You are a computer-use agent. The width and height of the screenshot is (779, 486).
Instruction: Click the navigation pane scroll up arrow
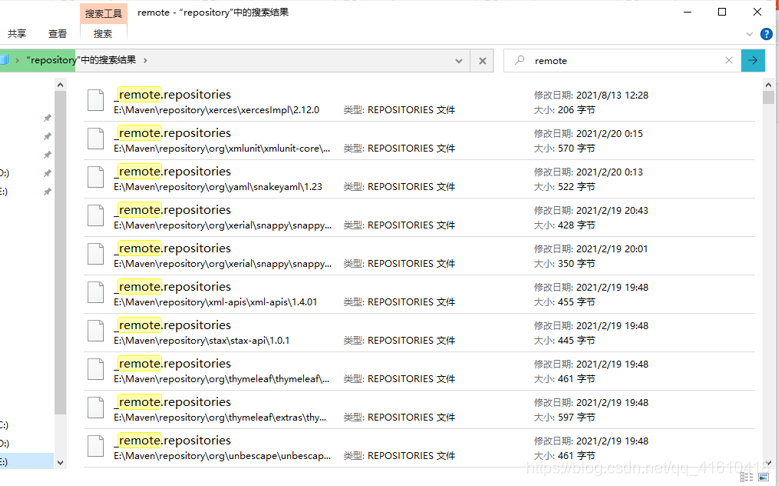pyautogui.click(x=60, y=84)
